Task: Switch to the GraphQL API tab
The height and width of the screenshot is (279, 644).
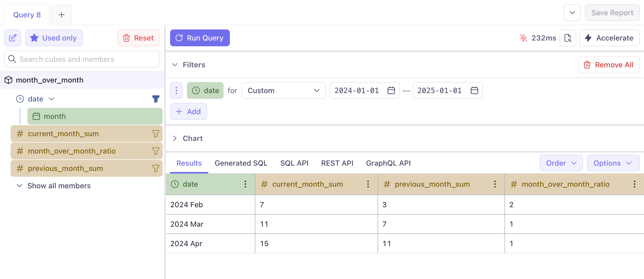Action: (x=388, y=163)
